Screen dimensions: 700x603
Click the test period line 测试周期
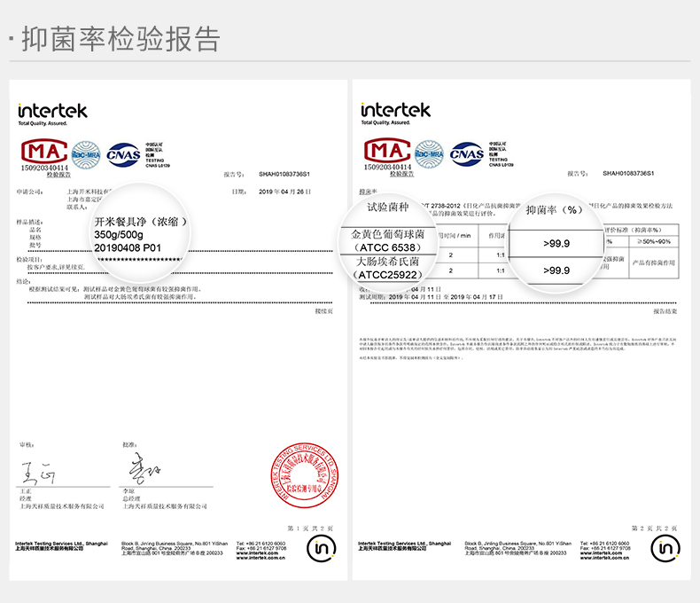(x=432, y=297)
